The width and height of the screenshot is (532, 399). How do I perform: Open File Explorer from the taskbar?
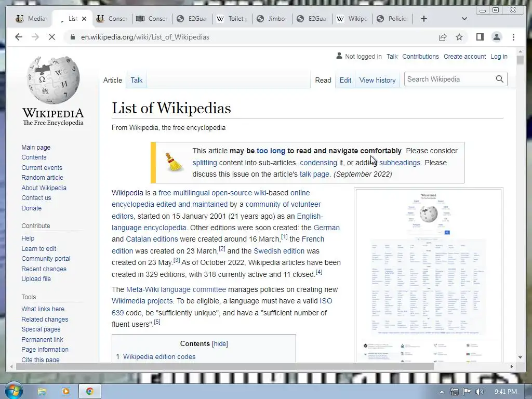click(x=42, y=392)
